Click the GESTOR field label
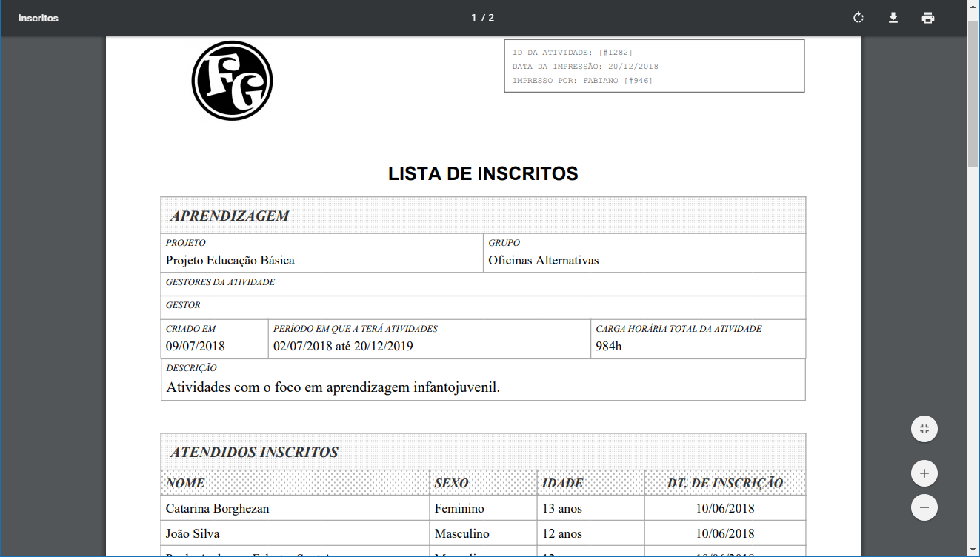Screen dimensions: 980x557 point(183,305)
